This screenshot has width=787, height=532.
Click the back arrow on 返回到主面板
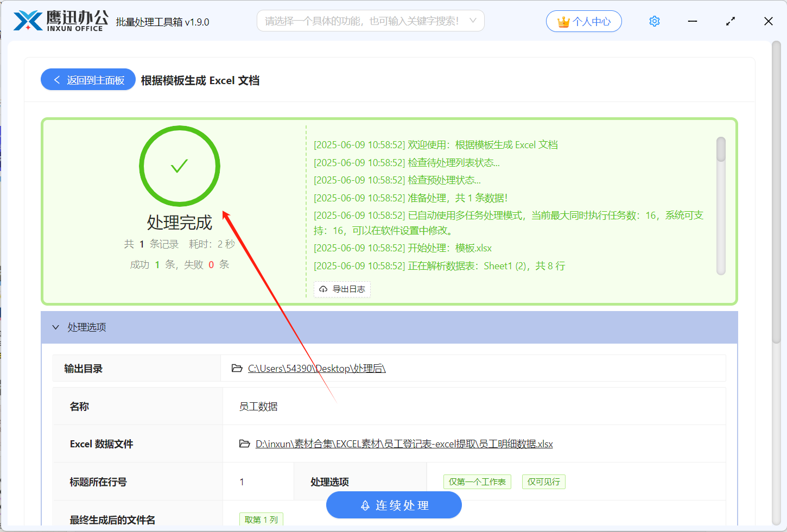click(57, 80)
